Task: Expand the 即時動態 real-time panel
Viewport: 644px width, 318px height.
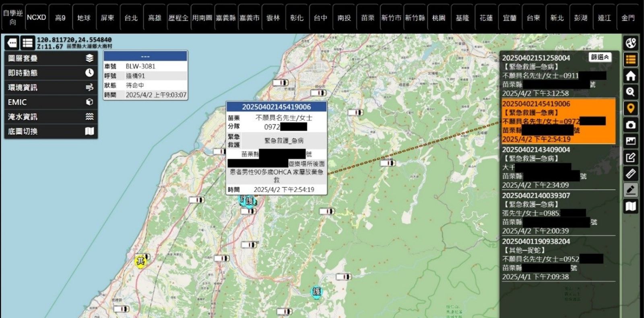Action: 51,73
